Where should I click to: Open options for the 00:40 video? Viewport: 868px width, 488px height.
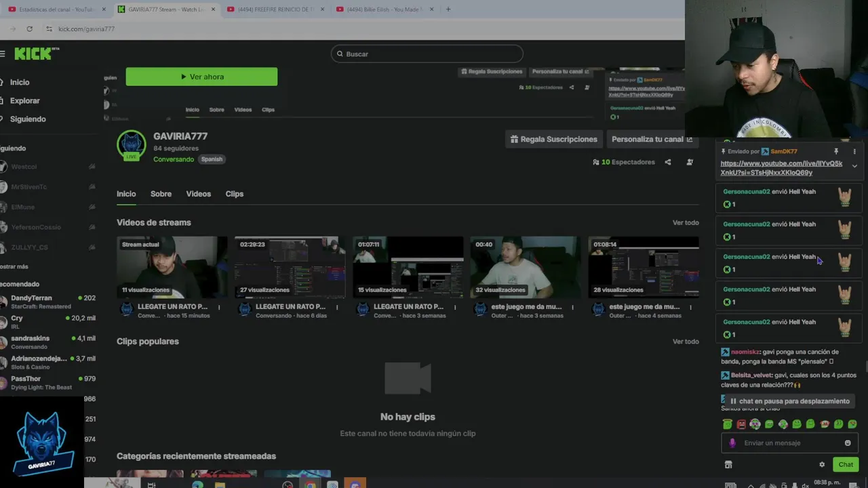pos(572,307)
